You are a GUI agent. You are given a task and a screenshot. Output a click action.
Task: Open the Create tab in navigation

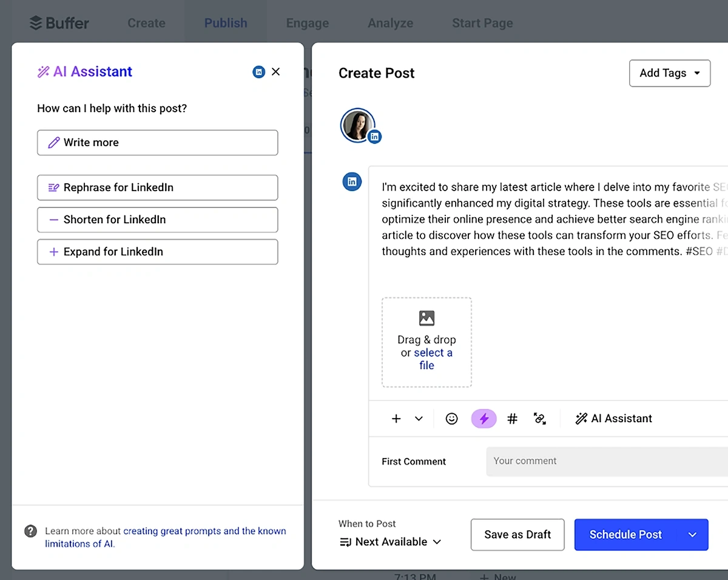[x=146, y=23]
